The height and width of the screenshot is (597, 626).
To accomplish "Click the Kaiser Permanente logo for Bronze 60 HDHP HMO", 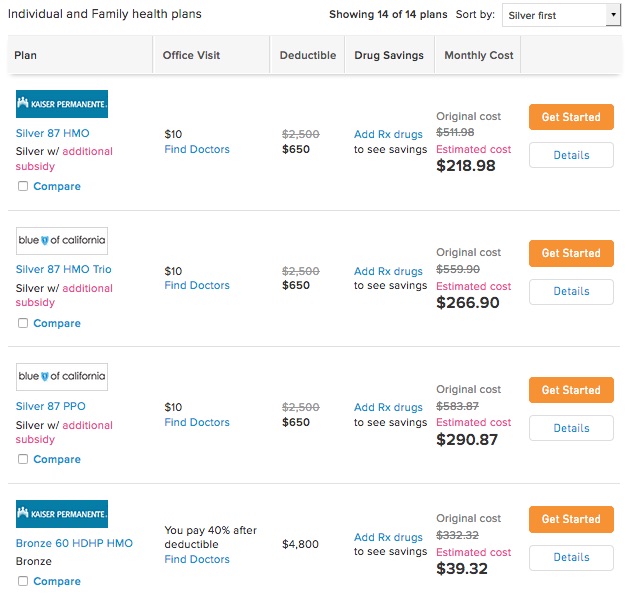I will coord(62,514).
